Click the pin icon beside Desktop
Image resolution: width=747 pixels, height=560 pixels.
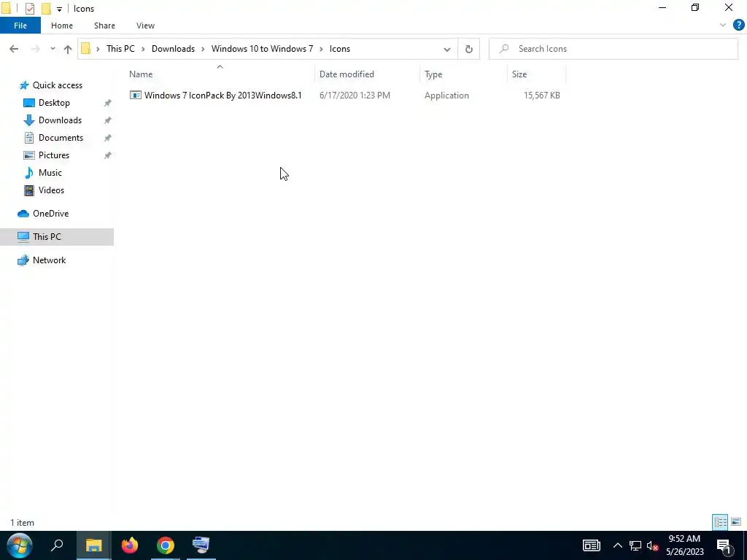pos(108,103)
